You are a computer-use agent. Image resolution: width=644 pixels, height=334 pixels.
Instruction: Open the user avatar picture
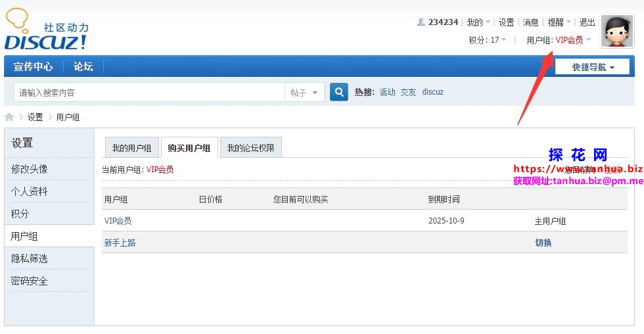point(617,32)
